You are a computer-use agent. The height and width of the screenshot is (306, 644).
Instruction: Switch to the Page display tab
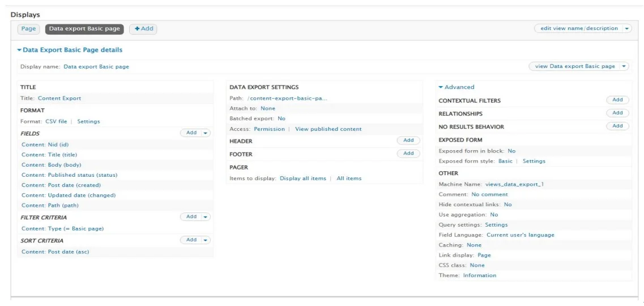[x=28, y=29]
